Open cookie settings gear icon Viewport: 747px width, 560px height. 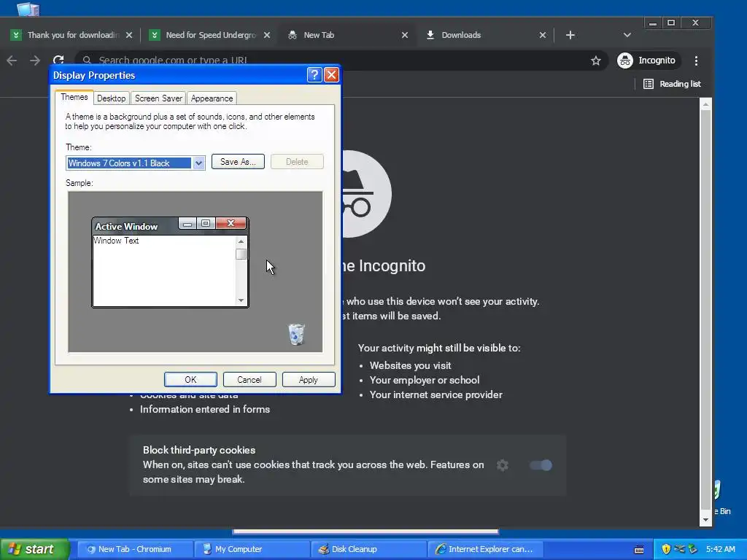click(502, 465)
